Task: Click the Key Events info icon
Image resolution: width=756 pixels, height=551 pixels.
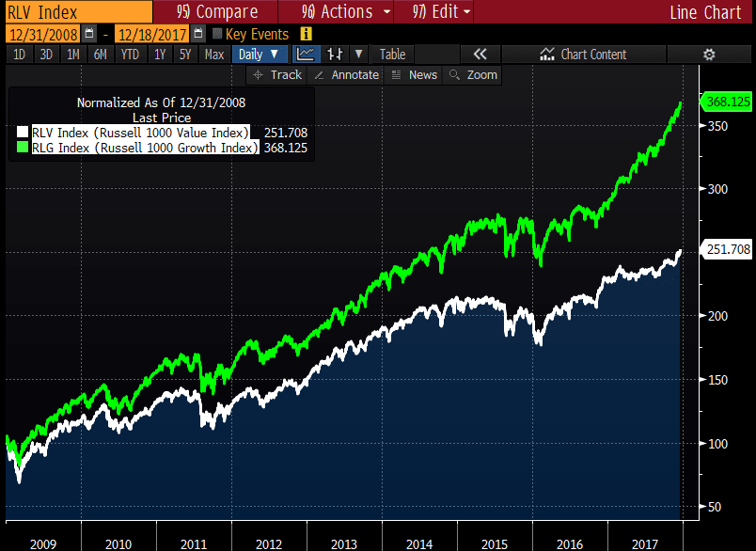Action: 305,34
